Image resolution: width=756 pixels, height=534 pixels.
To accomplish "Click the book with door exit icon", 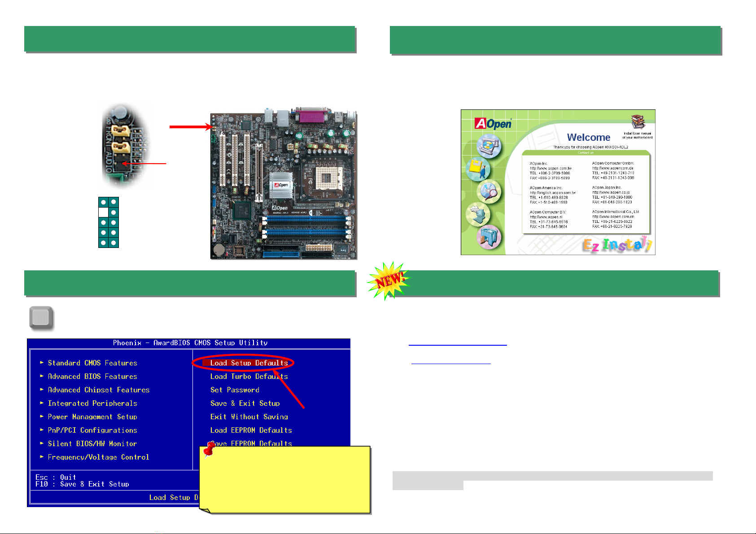I will (489, 237).
